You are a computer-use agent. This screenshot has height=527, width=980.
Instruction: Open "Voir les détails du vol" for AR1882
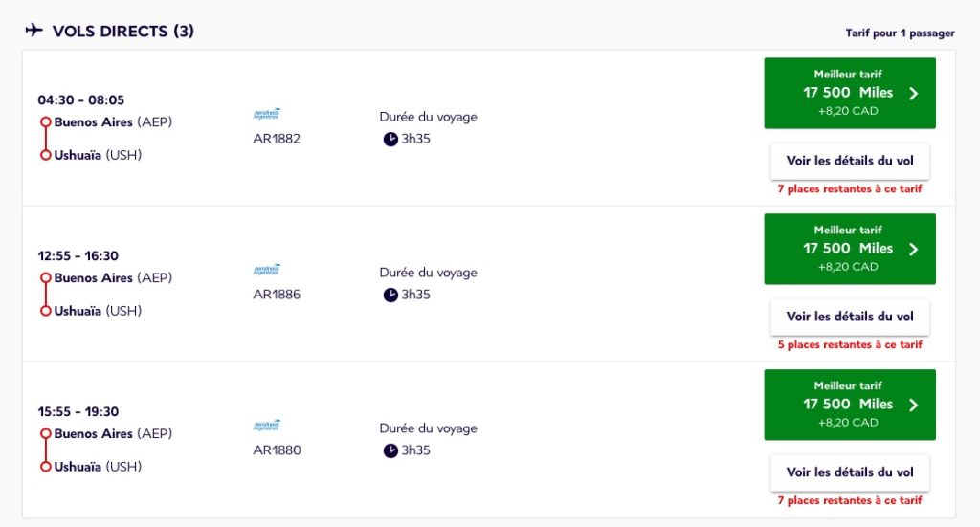[850, 161]
